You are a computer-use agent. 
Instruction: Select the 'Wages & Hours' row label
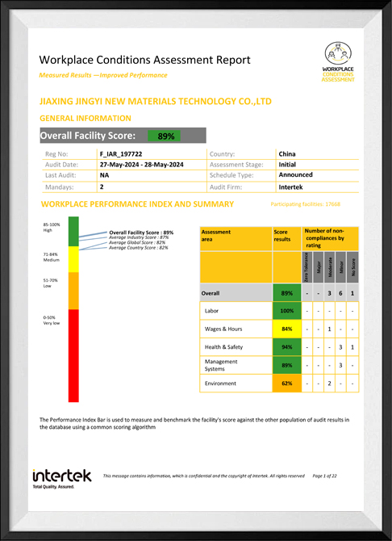point(223,329)
